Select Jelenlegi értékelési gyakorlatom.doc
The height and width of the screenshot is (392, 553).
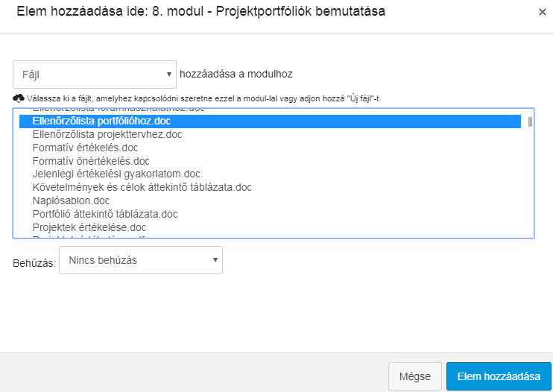(x=270, y=174)
